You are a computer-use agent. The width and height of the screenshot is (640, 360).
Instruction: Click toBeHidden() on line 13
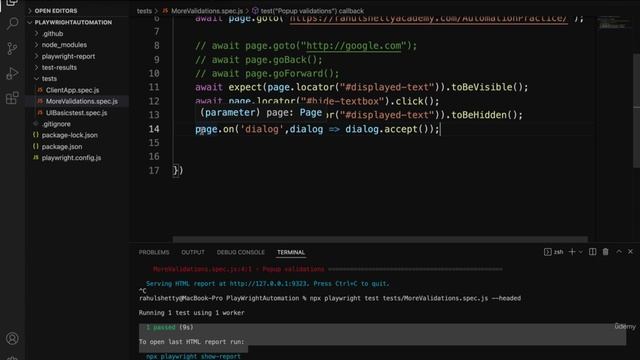(x=484, y=115)
